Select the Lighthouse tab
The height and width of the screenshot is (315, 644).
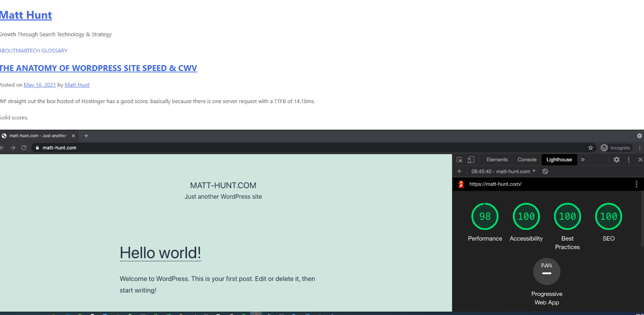559,160
